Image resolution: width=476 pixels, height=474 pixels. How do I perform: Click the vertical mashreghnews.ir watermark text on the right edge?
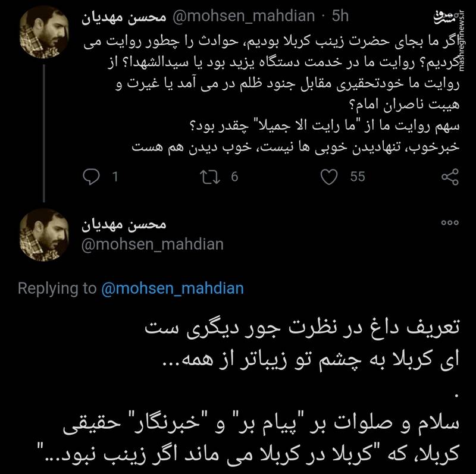469,52
